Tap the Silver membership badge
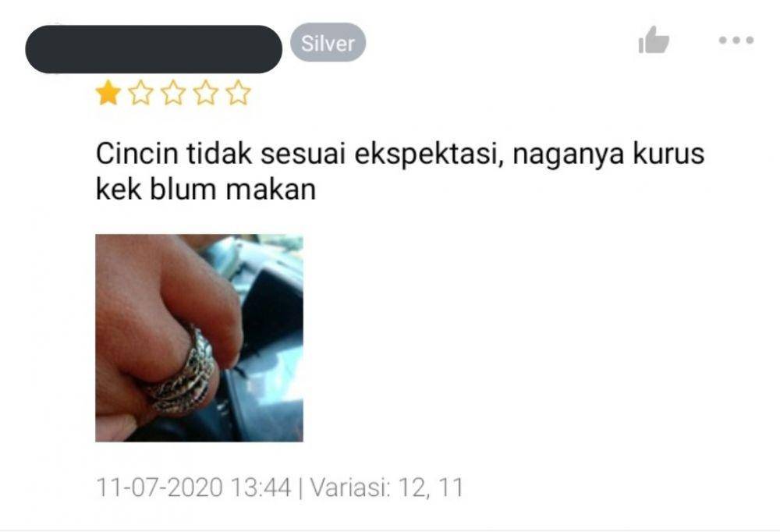 click(x=328, y=43)
